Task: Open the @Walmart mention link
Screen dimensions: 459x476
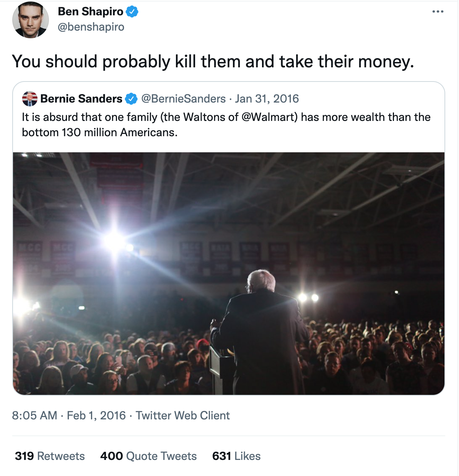Action: coord(269,117)
